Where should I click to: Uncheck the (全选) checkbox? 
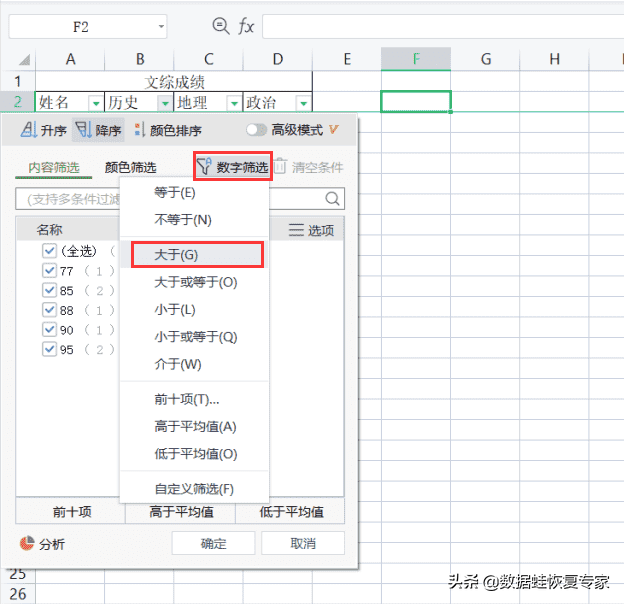point(49,251)
